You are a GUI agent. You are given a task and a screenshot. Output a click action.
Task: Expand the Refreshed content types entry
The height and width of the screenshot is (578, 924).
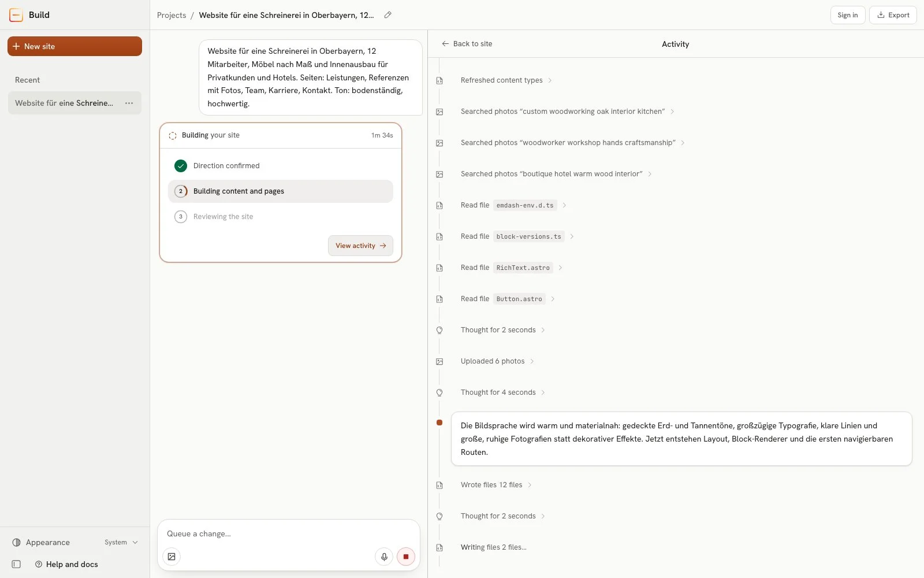pos(506,80)
